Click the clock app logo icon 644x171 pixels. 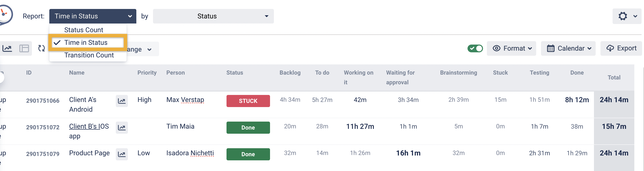(x=5, y=15)
